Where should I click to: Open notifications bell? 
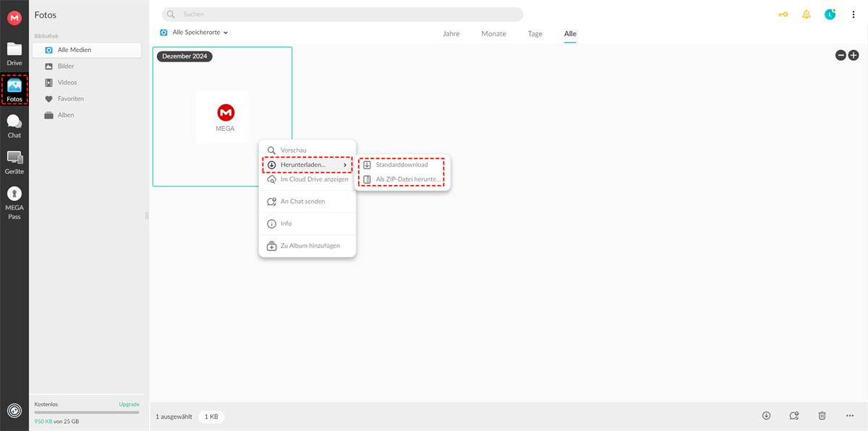[x=807, y=14]
